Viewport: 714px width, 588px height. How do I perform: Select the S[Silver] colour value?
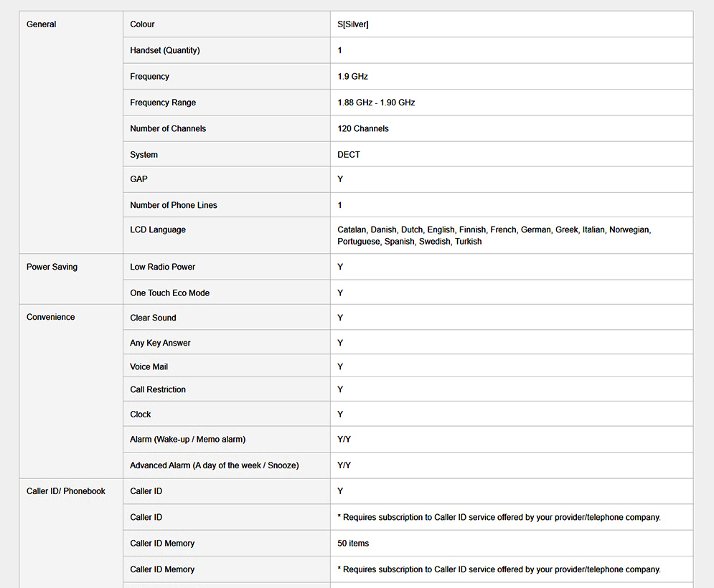pos(353,24)
